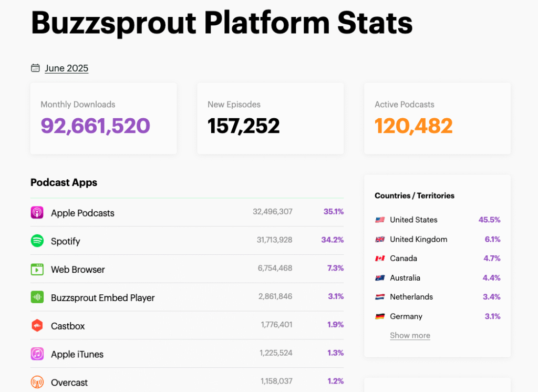
Task: Click the Apple iTunes icon
Action: 37,354
